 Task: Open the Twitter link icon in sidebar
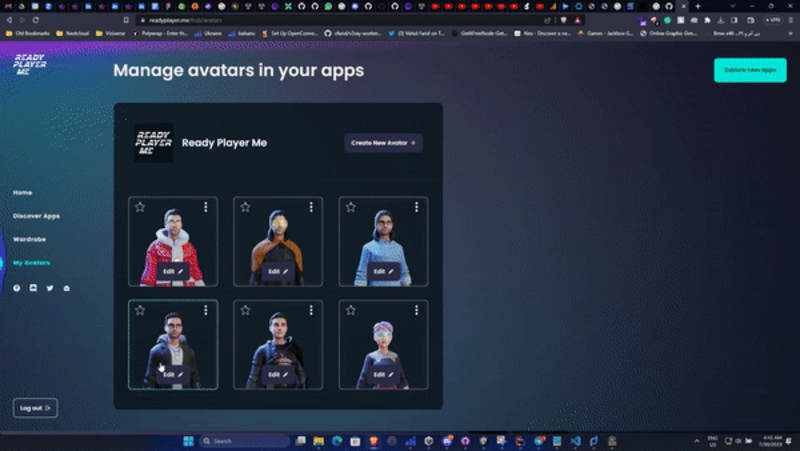[x=50, y=288]
